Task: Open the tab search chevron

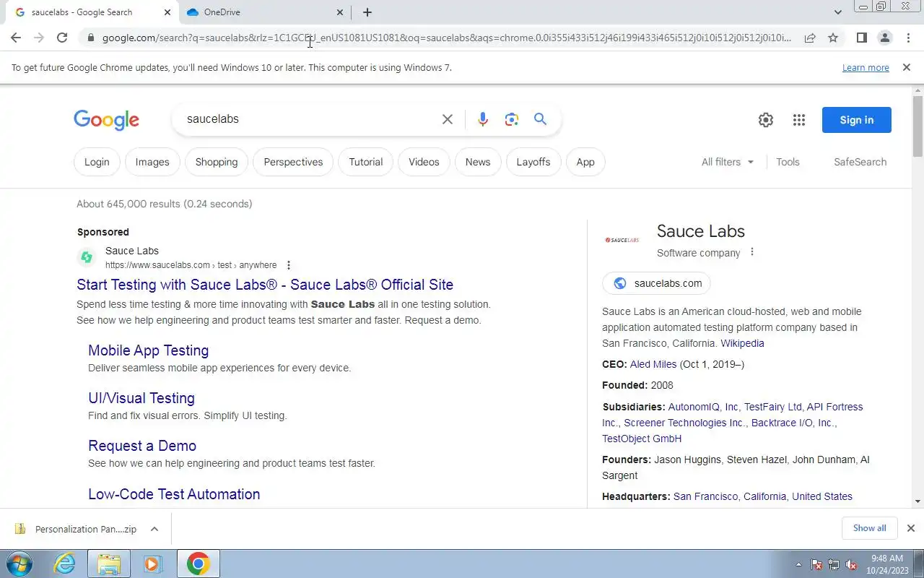Action: (837, 12)
